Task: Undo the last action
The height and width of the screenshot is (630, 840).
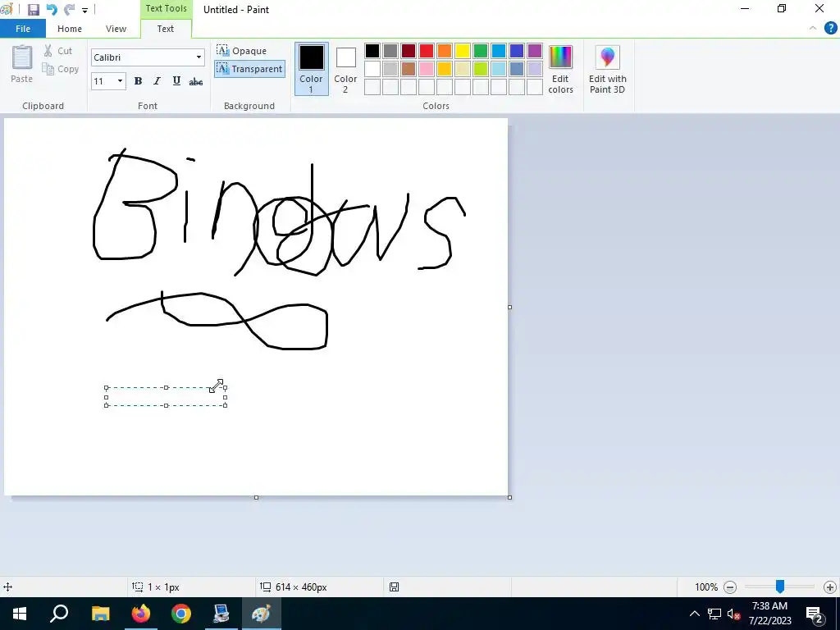Action: click(52, 10)
